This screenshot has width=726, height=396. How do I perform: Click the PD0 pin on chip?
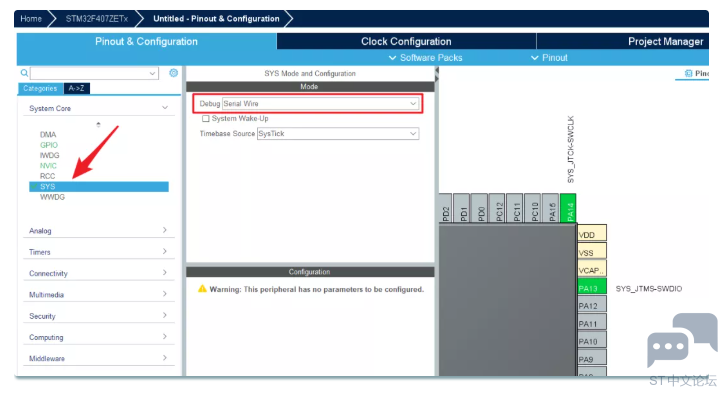point(480,208)
